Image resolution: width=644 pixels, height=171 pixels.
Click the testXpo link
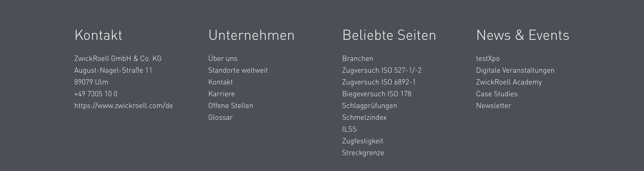487,58
